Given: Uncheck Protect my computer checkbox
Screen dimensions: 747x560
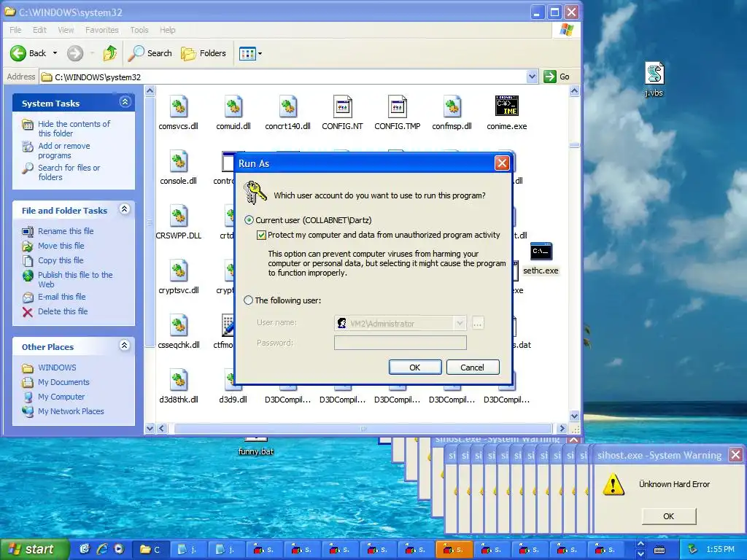Looking at the screenshot, I should pos(261,235).
